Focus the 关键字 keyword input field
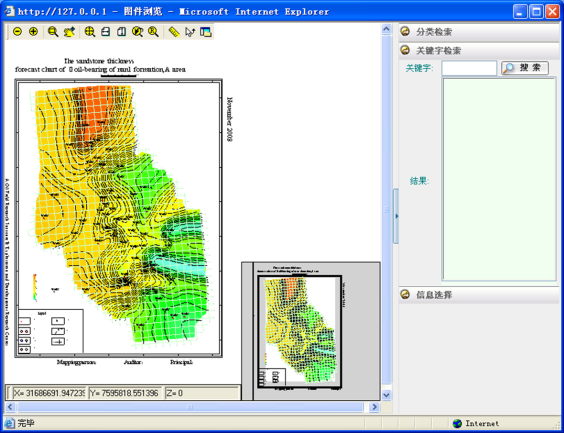 point(469,68)
